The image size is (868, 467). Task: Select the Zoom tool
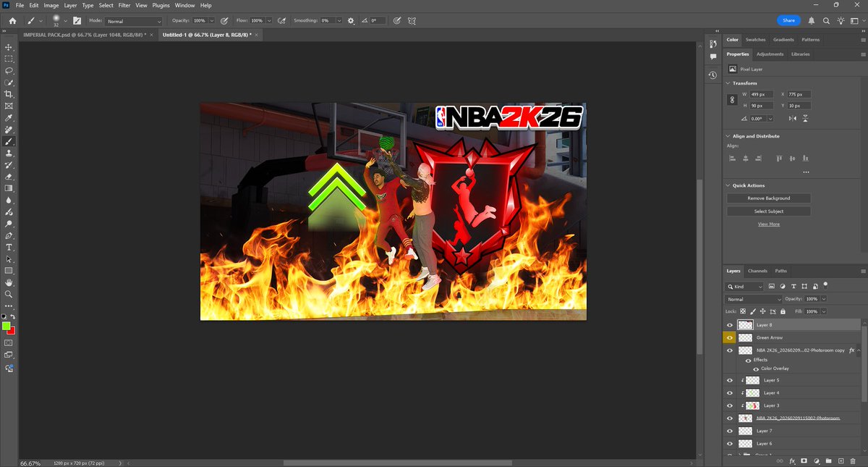point(9,295)
